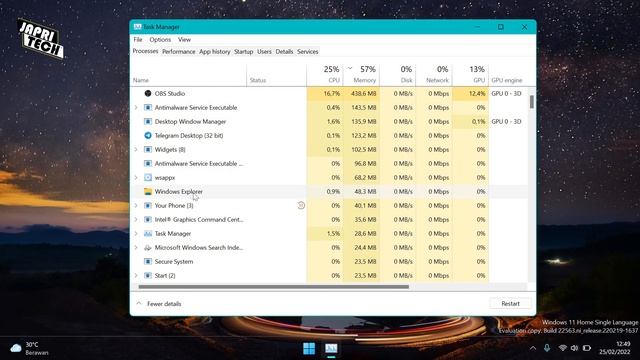Screen dimensions: 640x360
Task: Click the horizontal scrollbar thumb
Action: [273, 287]
